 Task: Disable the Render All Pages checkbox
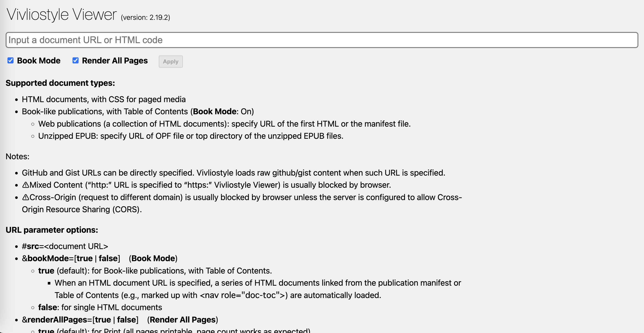[76, 60]
